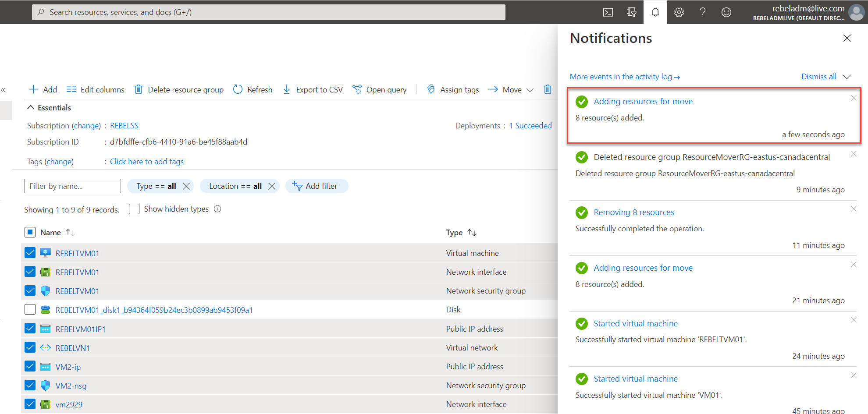Image resolution: width=868 pixels, height=414 pixels.
Task: Select Edit columns from the toolbar
Action: click(x=95, y=89)
